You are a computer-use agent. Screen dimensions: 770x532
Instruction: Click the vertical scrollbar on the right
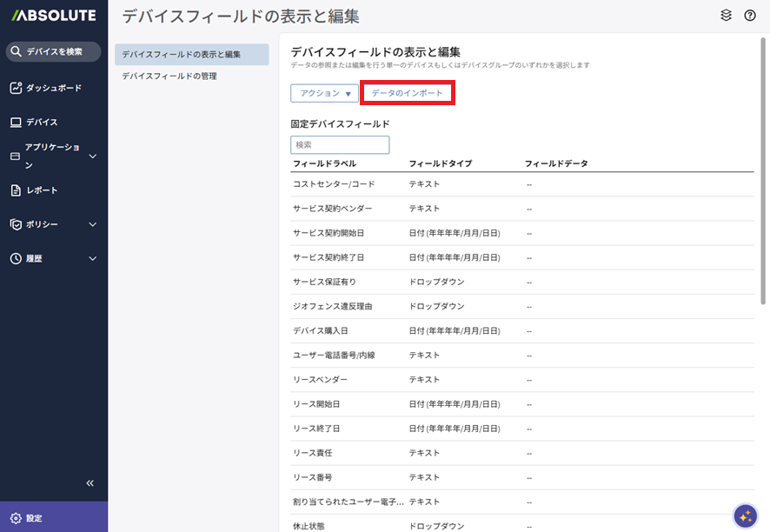click(x=764, y=174)
